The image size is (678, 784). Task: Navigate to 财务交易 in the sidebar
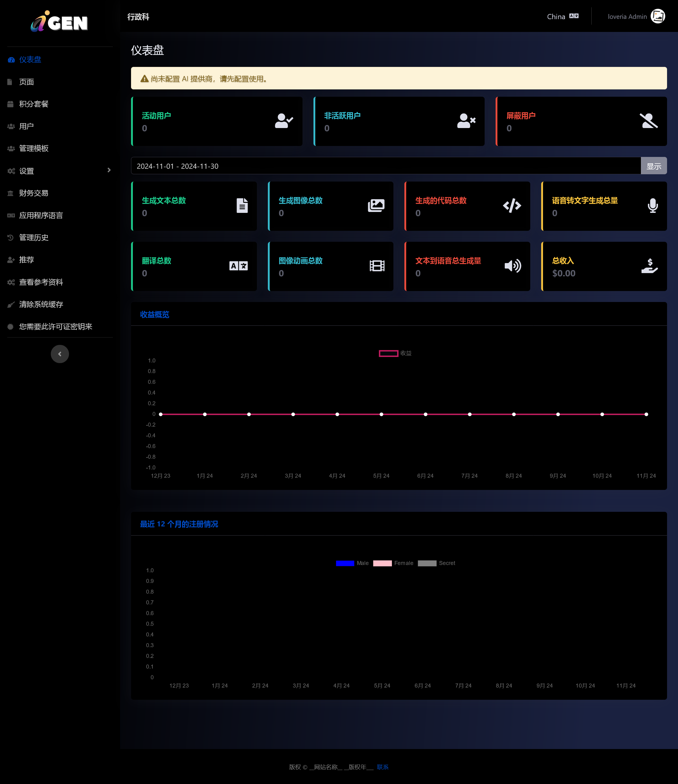[33, 193]
